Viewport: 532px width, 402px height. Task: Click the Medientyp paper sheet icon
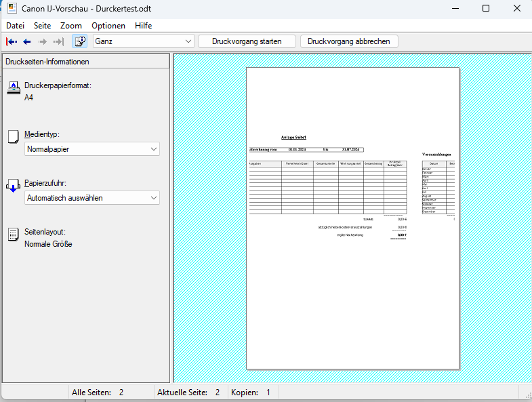pos(14,137)
